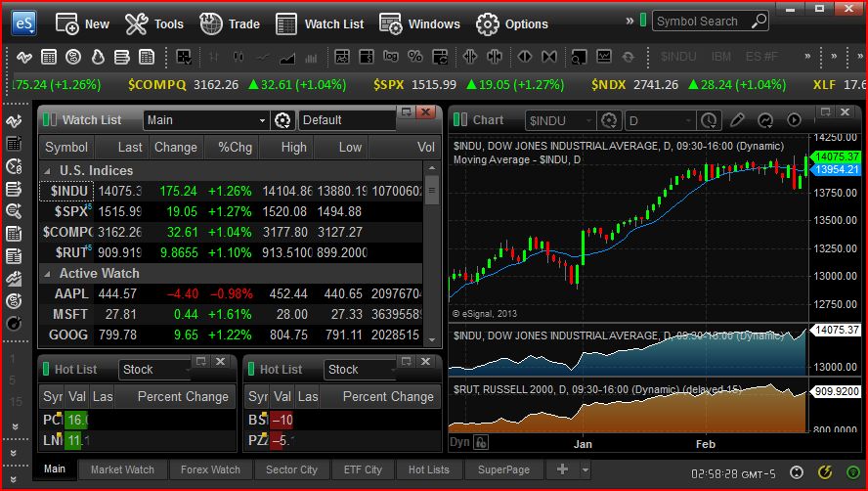Click the Watch List vertical scrollbar

(432, 254)
